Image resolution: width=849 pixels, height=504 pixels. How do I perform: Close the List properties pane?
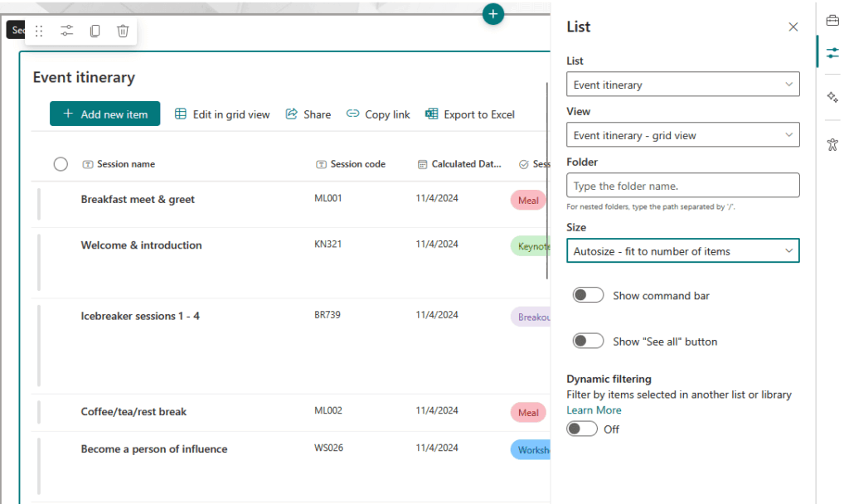793,27
